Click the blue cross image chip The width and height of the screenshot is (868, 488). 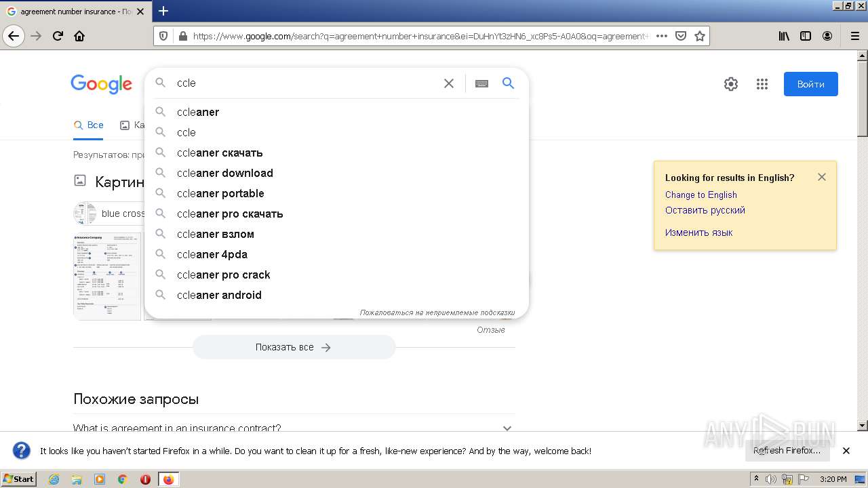pyautogui.click(x=109, y=213)
